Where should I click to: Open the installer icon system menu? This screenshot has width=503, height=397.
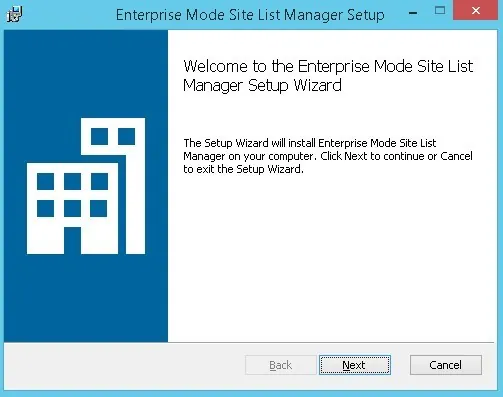click(x=14, y=14)
